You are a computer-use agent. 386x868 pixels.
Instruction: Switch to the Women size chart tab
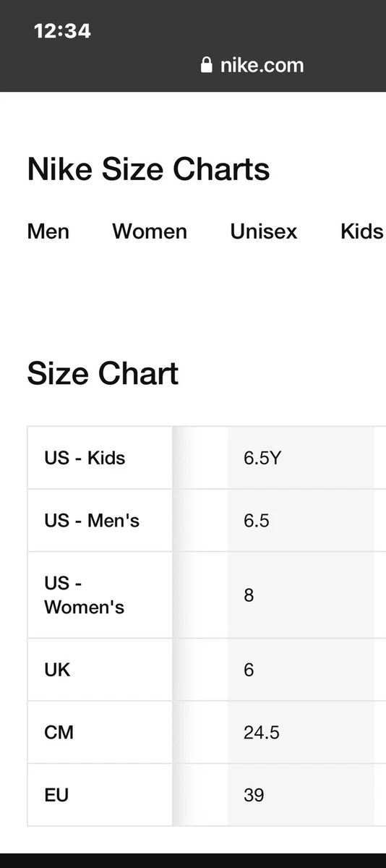[150, 231]
